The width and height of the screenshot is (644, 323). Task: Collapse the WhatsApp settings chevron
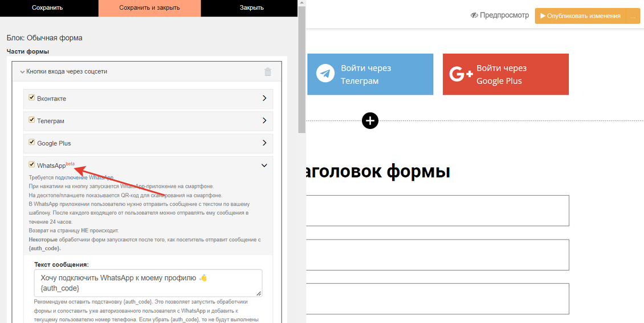pos(264,165)
